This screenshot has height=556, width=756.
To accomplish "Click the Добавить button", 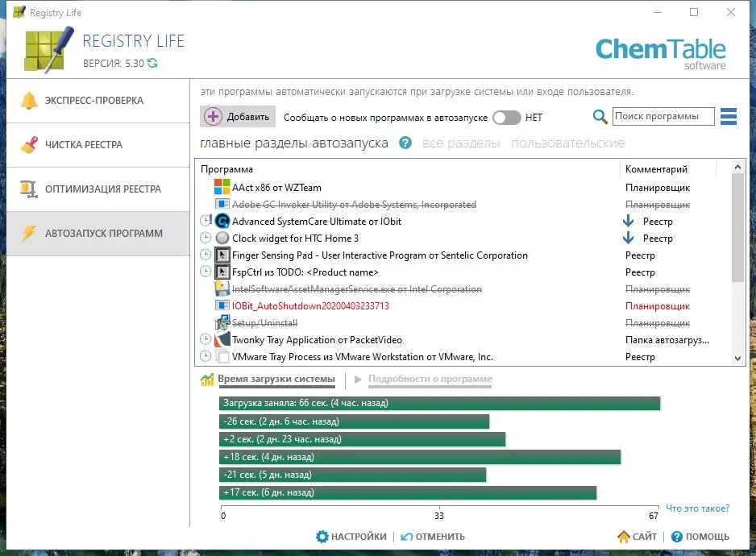I will (238, 117).
